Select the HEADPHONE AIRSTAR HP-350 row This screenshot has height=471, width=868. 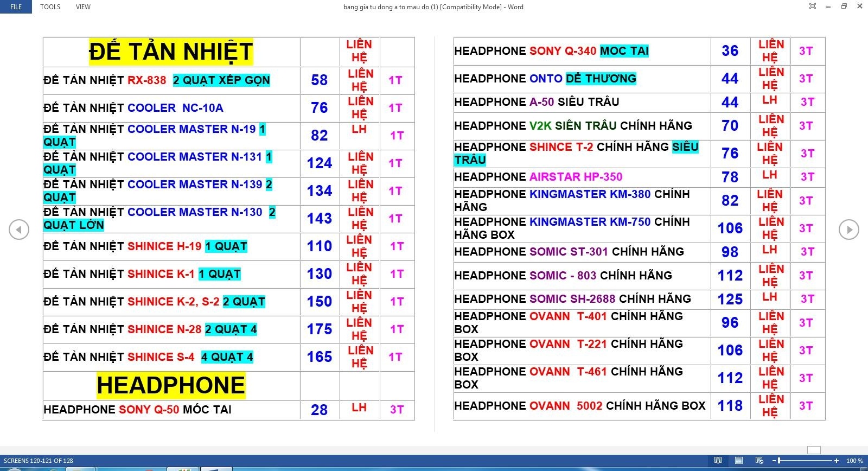pyautogui.click(x=538, y=177)
